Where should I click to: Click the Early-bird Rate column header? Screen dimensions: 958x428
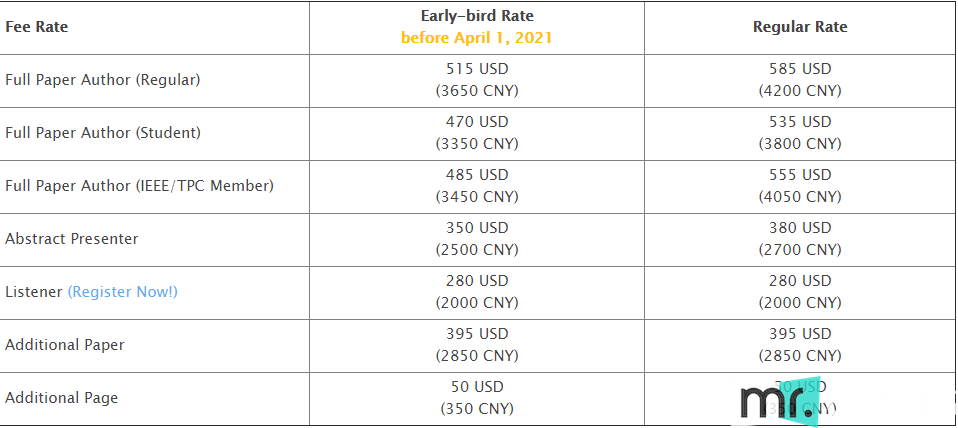tap(477, 16)
